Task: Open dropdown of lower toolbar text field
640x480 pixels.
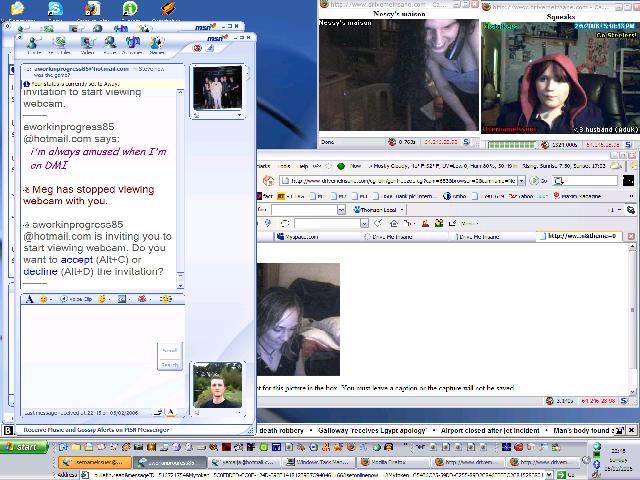Action: (364, 223)
